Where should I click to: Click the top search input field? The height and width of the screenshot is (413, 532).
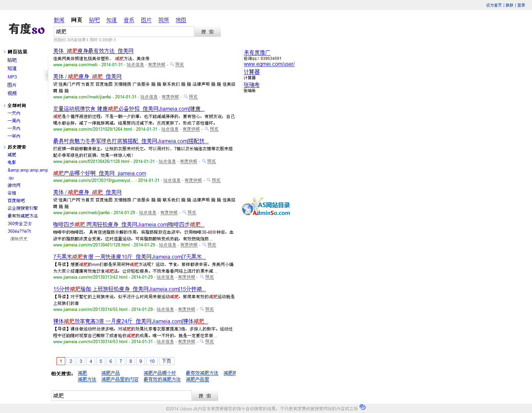[x=124, y=32]
